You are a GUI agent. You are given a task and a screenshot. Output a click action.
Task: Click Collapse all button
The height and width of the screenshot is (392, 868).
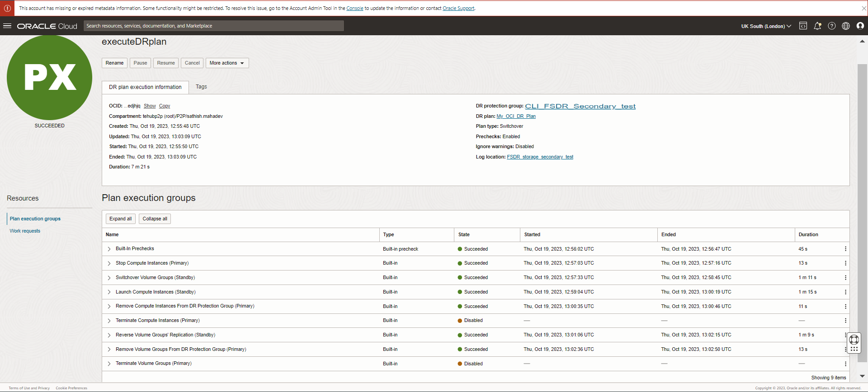pos(155,219)
